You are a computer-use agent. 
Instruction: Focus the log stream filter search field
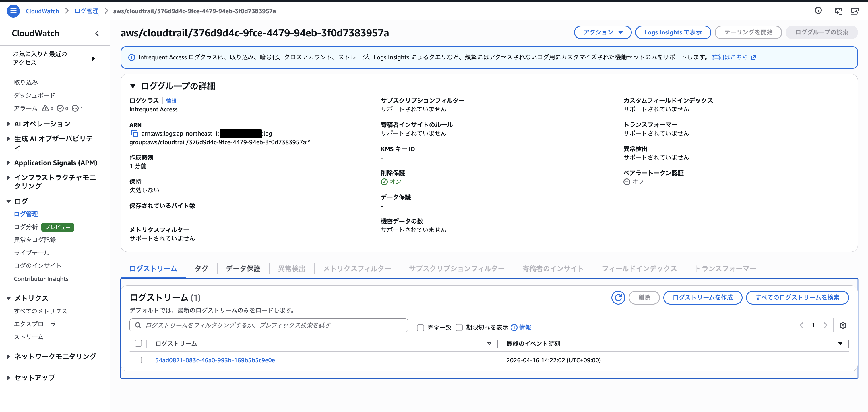269,325
